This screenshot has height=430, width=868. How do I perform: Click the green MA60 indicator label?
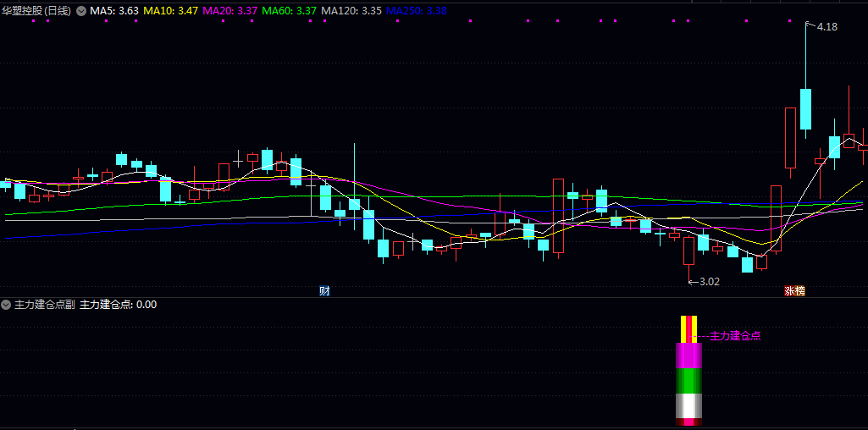(x=290, y=11)
